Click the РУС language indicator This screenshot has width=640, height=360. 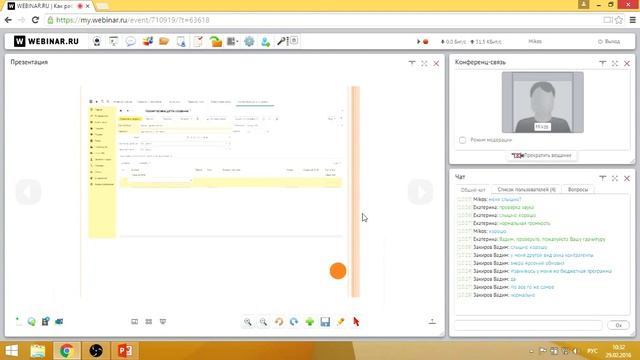592,351
